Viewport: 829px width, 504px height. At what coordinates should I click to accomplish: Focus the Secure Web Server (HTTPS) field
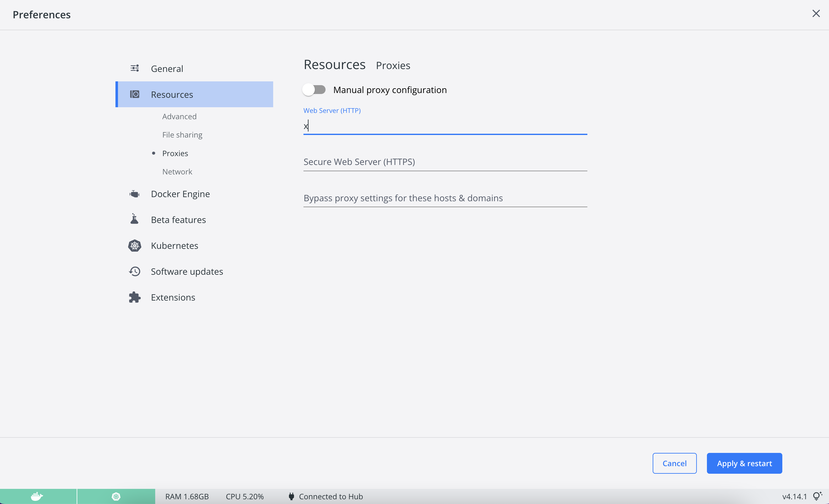pos(445,162)
